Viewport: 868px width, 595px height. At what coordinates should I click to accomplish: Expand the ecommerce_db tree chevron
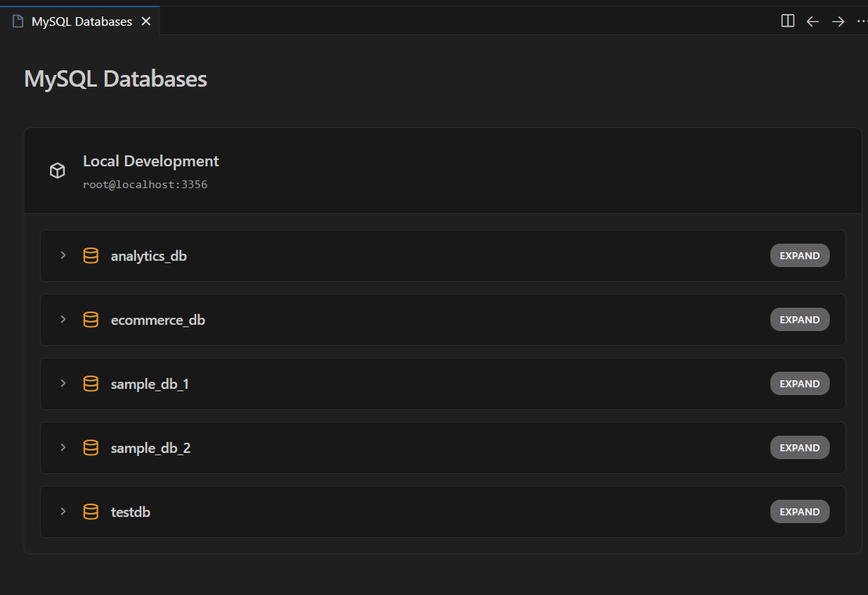coord(63,319)
